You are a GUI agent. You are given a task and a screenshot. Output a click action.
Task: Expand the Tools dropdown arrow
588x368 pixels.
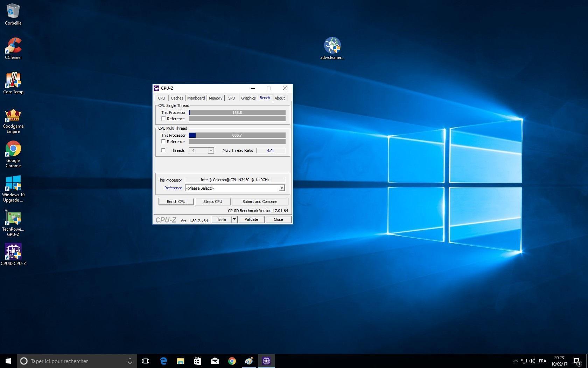(234, 219)
